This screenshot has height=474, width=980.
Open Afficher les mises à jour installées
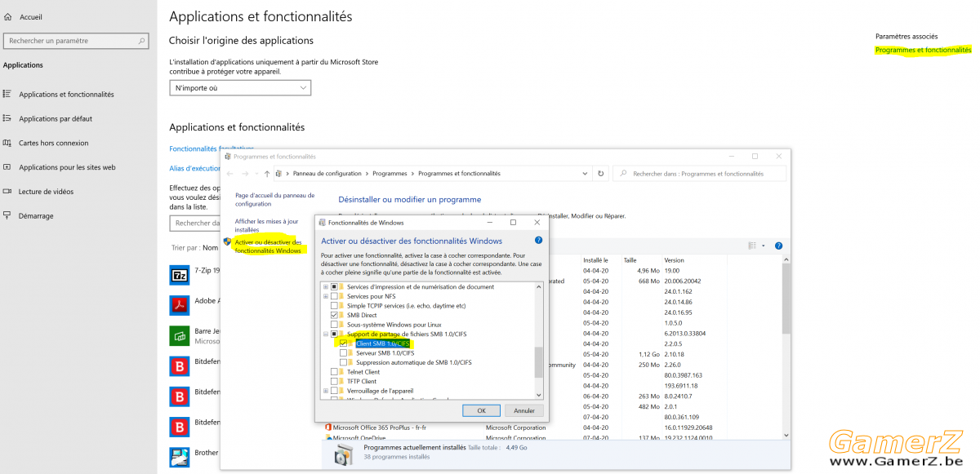tap(266, 225)
